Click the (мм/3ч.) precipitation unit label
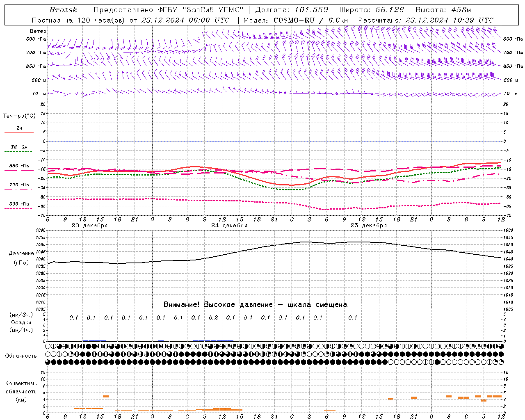 (21, 315)
